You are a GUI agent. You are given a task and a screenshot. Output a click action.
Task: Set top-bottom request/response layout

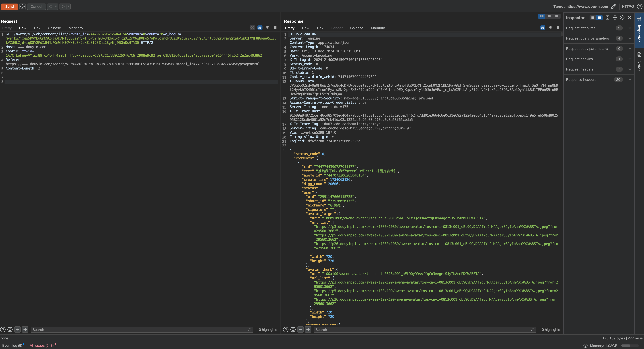[549, 16]
